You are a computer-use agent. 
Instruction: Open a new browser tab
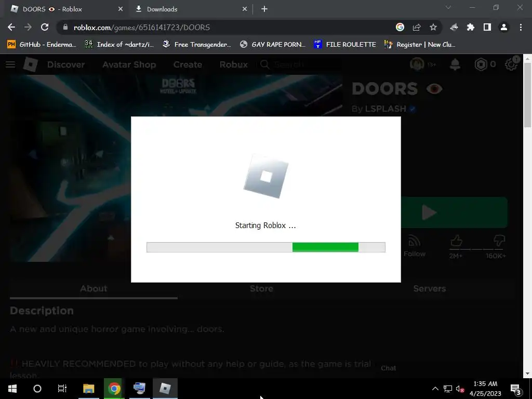[264, 9]
